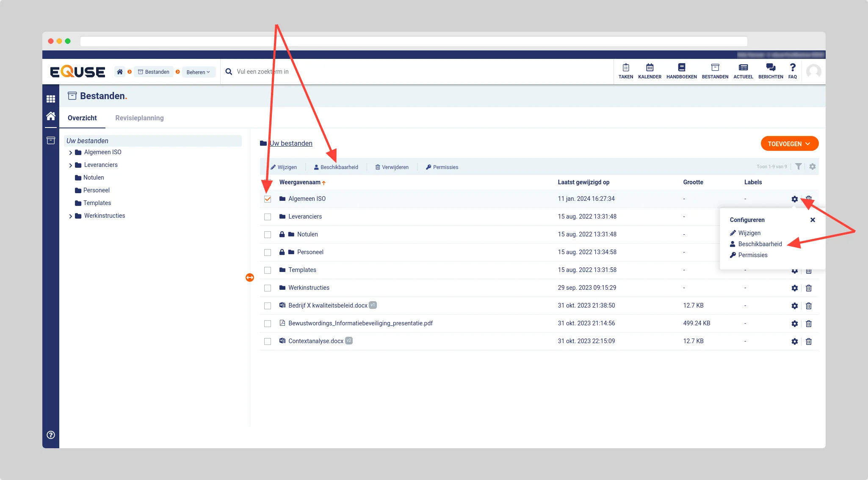Open Berichten chat icon
Screen dimensions: 868x480
(x=770, y=68)
